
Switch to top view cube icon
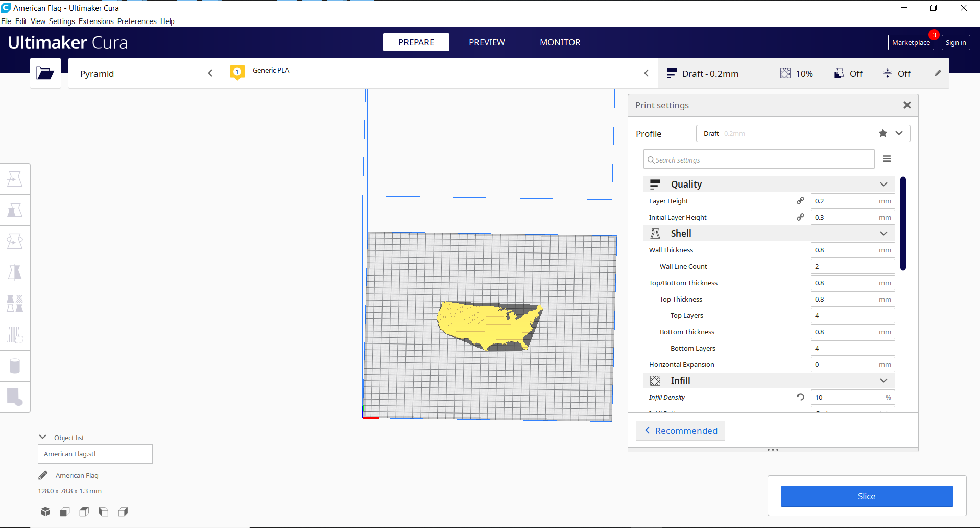pyautogui.click(x=84, y=511)
